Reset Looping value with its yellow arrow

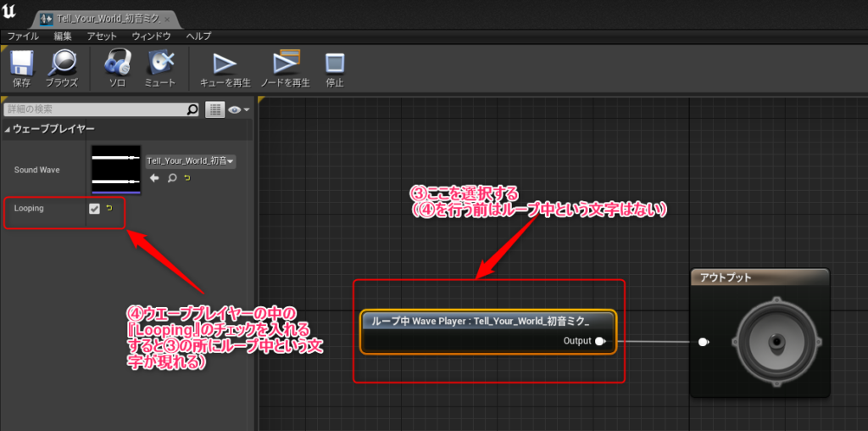click(108, 209)
